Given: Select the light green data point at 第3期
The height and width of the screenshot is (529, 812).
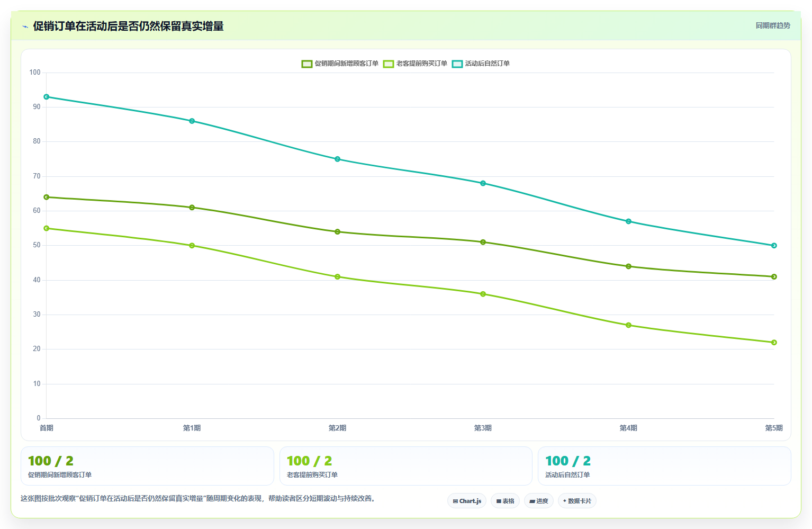Looking at the screenshot, I should 483,294.
